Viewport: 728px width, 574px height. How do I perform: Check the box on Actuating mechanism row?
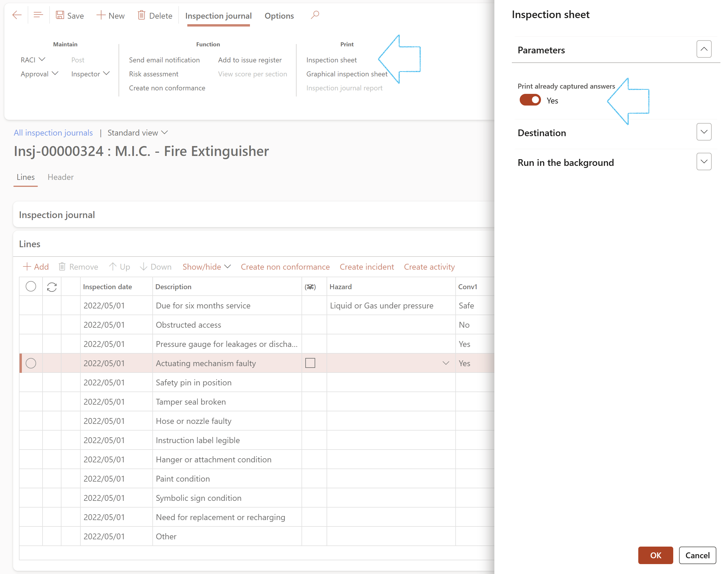[x=310, y=363]
